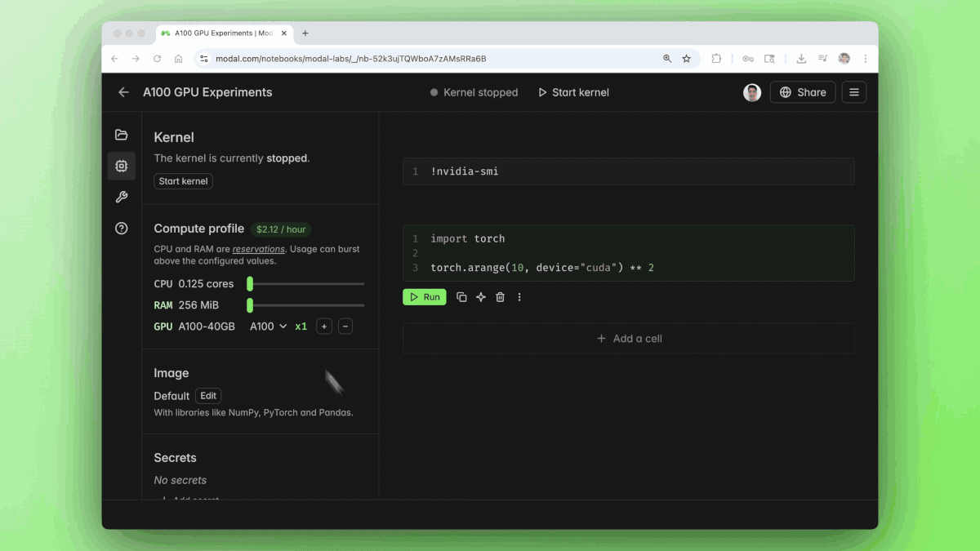Open the cell's three-dot more options

coord(519,297)
